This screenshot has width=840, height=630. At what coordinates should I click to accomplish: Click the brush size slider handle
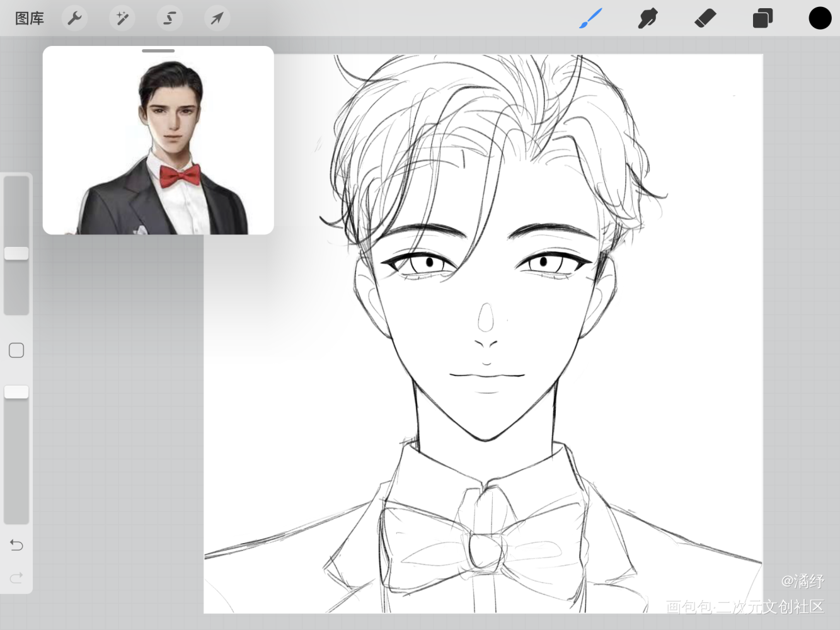(x=16, y=253)
